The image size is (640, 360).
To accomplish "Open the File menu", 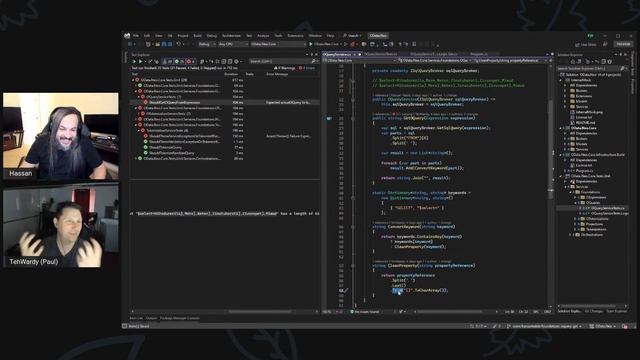I will click(x=136, y=36).
